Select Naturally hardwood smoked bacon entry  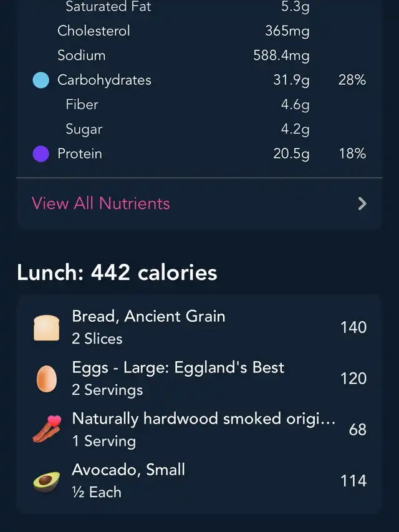(199, 430)
